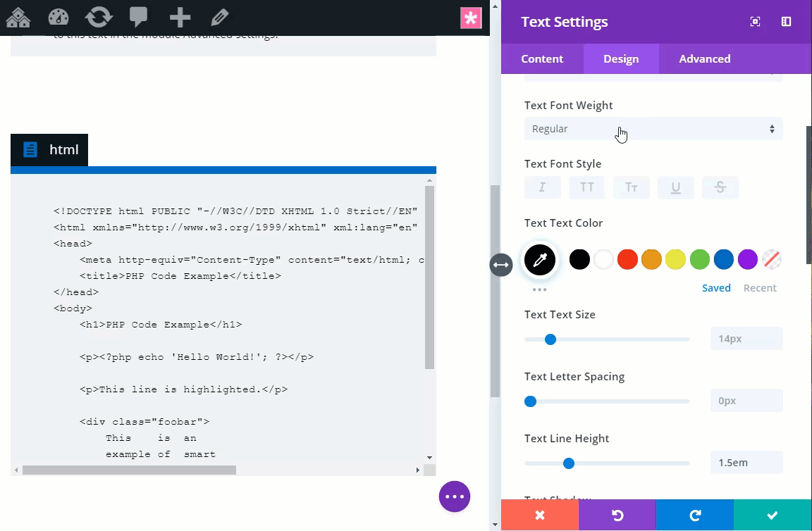Switch to the Content tab

coord(542,59)
